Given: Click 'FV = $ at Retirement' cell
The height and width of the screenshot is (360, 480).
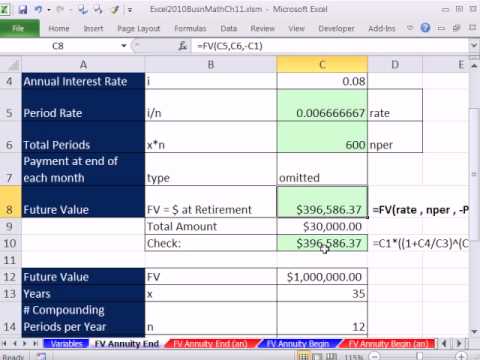Looking at the screenshot, I should pyautogui.click(x=211, y=202).
